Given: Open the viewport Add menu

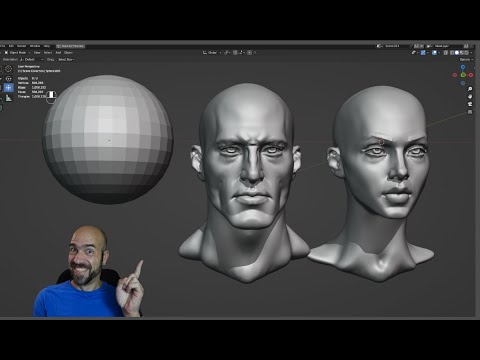Looking at the screenshot, I should [58, 53].
